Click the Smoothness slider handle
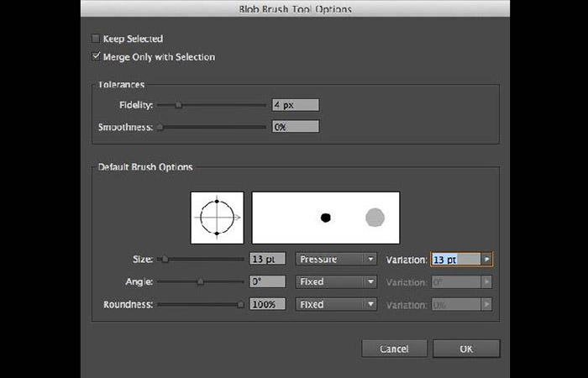 [x=160, y=127]
